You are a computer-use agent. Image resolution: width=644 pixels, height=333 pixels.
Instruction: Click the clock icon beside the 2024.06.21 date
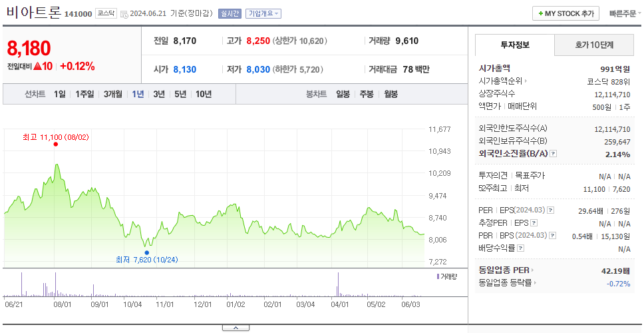pyautogui.click(x=124, y=14)
